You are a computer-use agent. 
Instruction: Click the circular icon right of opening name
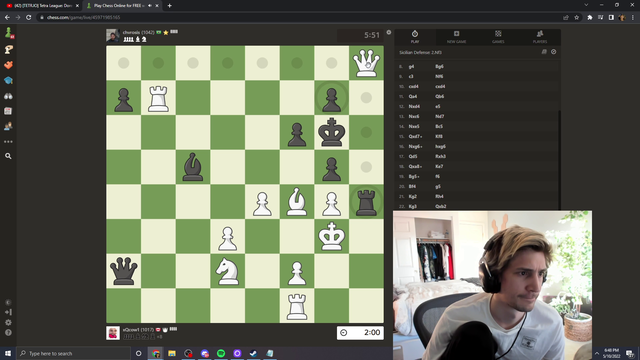click(553, 52)
